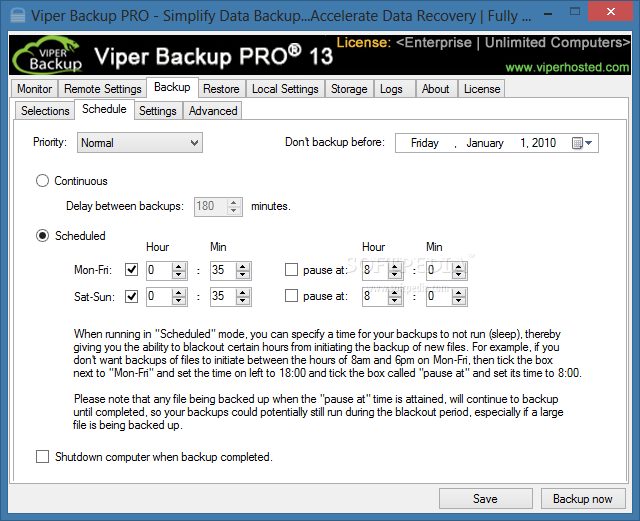
Task: Open the calendar picker icon
Action: 577,143
